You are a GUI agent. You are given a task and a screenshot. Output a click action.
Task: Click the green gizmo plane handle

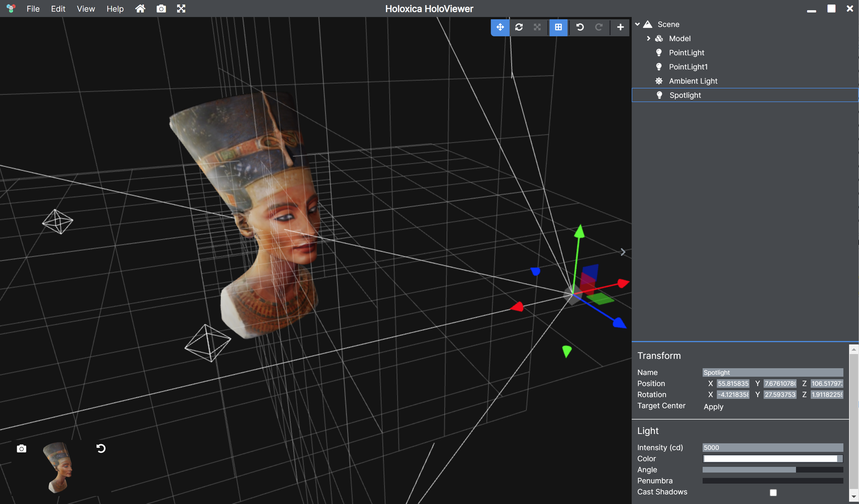(x=600, y=299)
